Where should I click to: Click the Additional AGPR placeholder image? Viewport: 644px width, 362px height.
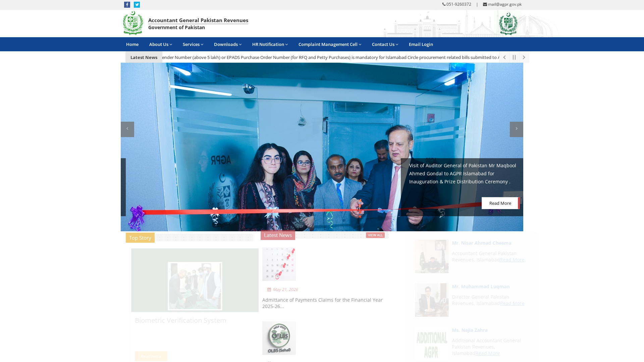pyautogui.click(x=432, y=344)
